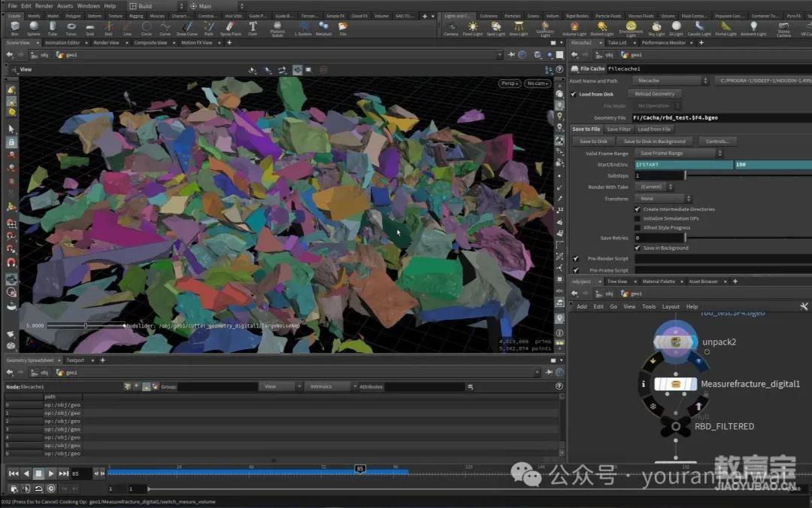Open the Material Palette tab
The width and height of the screenshot is (812, 508).
tap(659, 281)
